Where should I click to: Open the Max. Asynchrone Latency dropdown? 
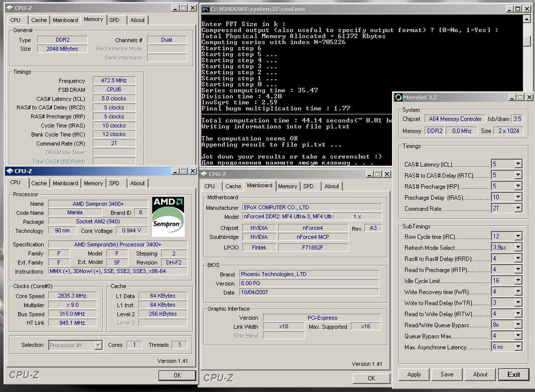[x=518, y=347]
